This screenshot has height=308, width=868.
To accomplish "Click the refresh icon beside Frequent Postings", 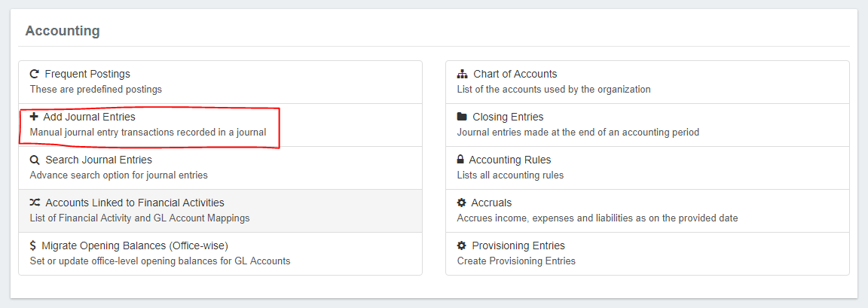I will [x=34, y=75].
